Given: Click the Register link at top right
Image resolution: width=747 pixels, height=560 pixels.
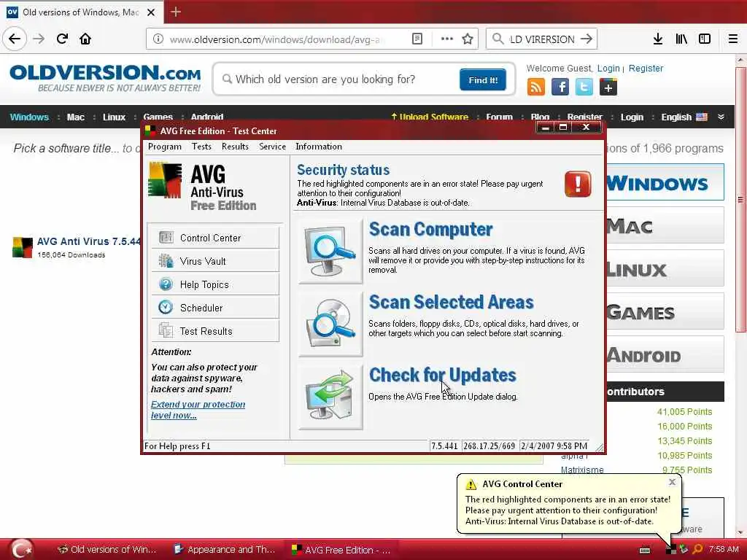Looking at the screenshot, I should point(646,69).
